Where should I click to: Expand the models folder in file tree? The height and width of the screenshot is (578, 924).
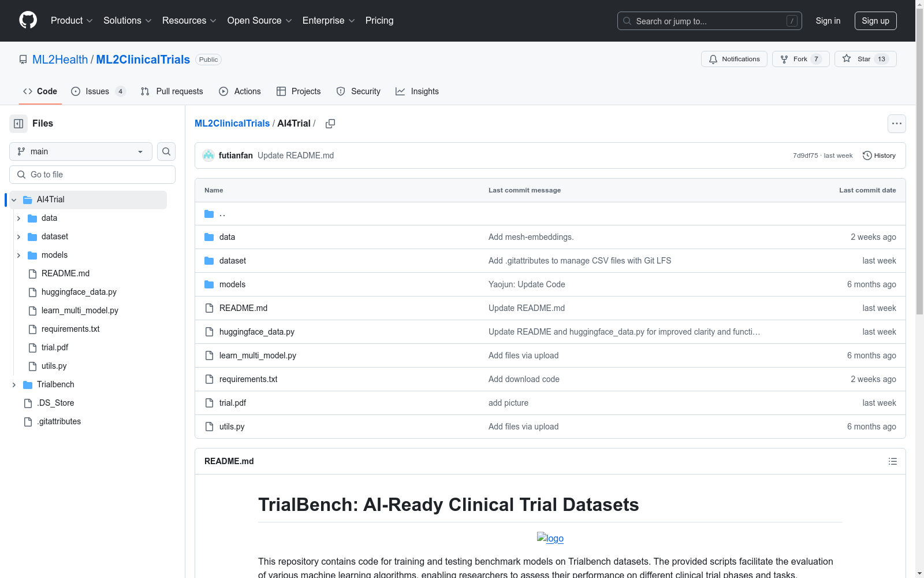click(x=18, y=255)
